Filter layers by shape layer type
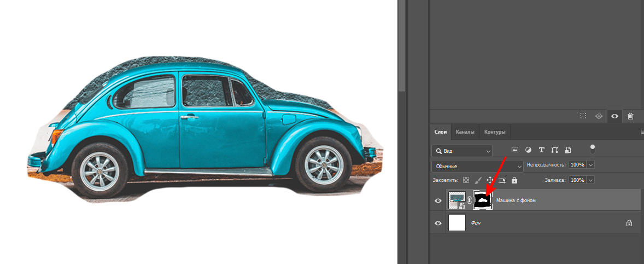The image size is (644, 264). 554,150
